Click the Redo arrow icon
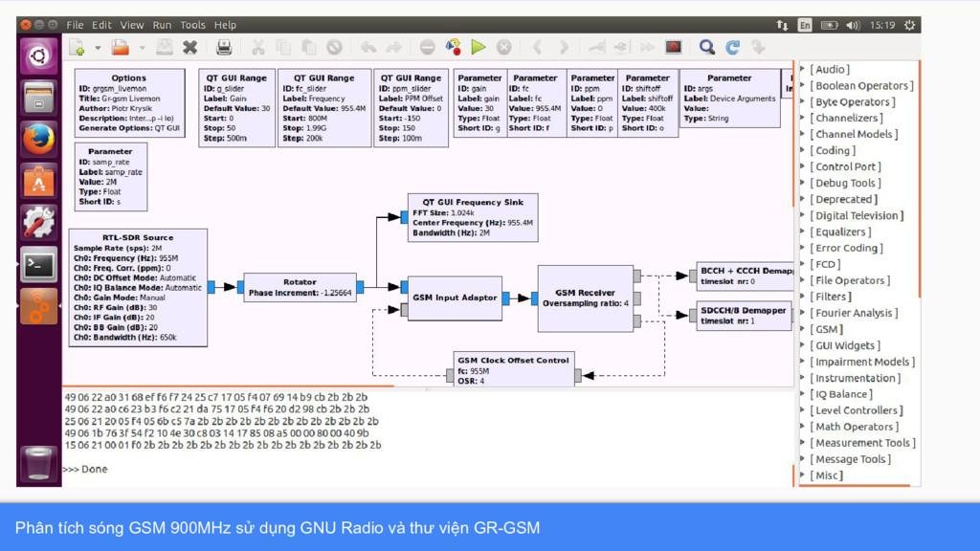 tap(393, 47)
